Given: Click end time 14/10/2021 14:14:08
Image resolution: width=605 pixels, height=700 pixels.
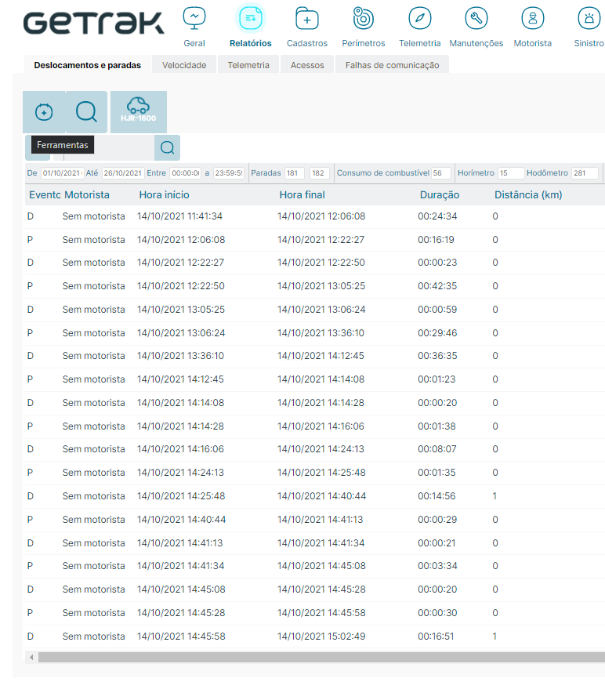Looking at the screenshot, I should coord(321,379).
